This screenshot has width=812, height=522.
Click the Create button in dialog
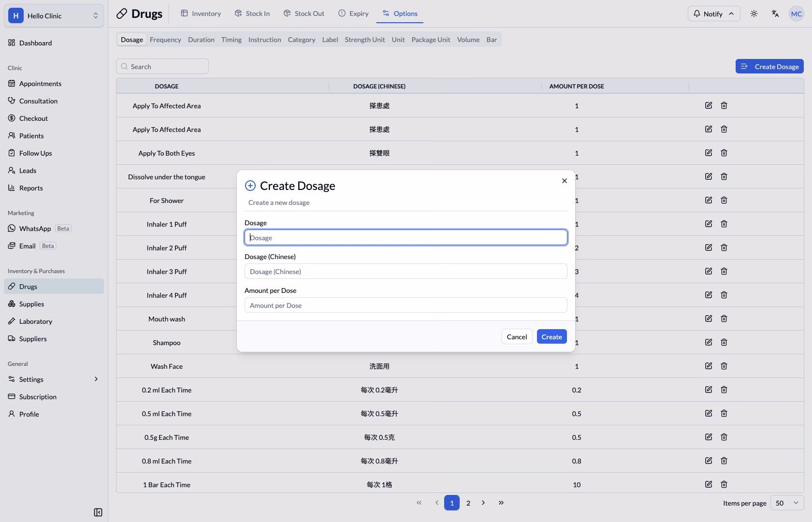point(551,336)
